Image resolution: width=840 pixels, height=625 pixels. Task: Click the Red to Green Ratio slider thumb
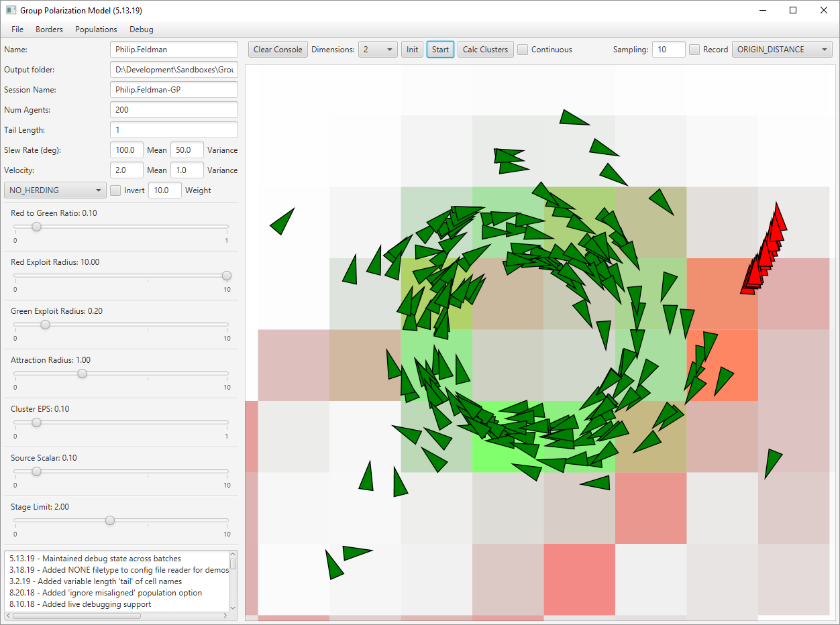tap(36, 227)
